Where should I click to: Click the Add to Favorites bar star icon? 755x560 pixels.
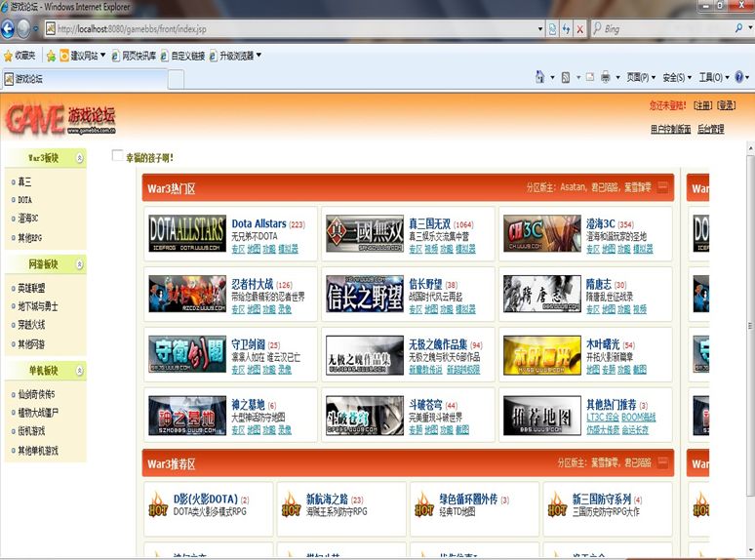click(x=51, y=56)
